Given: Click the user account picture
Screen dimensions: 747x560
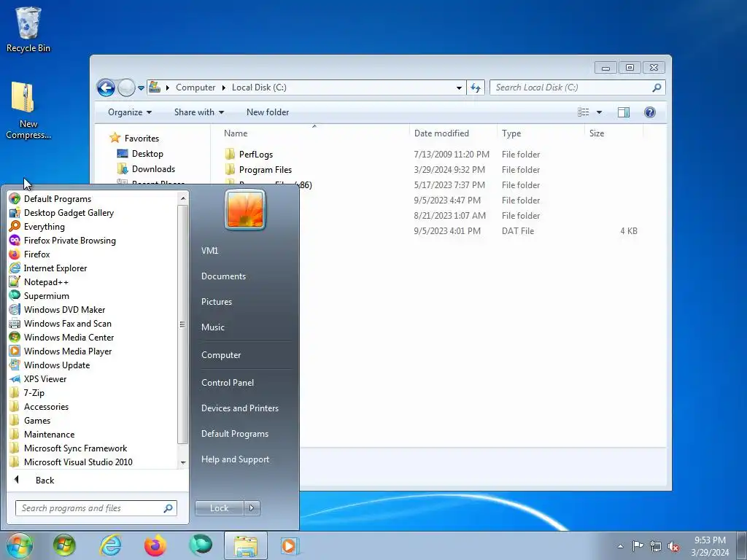Looking at the screenshot, I should (245, 209).
